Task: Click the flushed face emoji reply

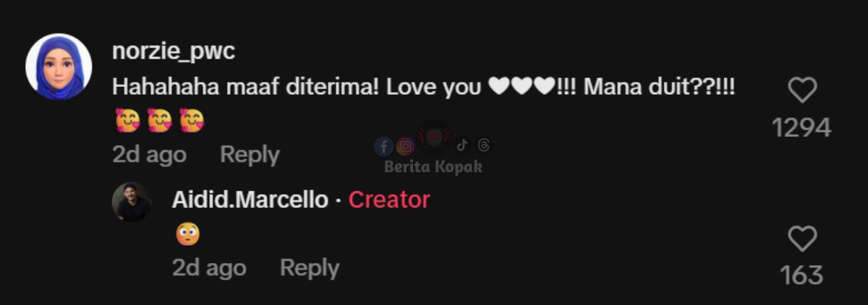Action: click(187, 233)
